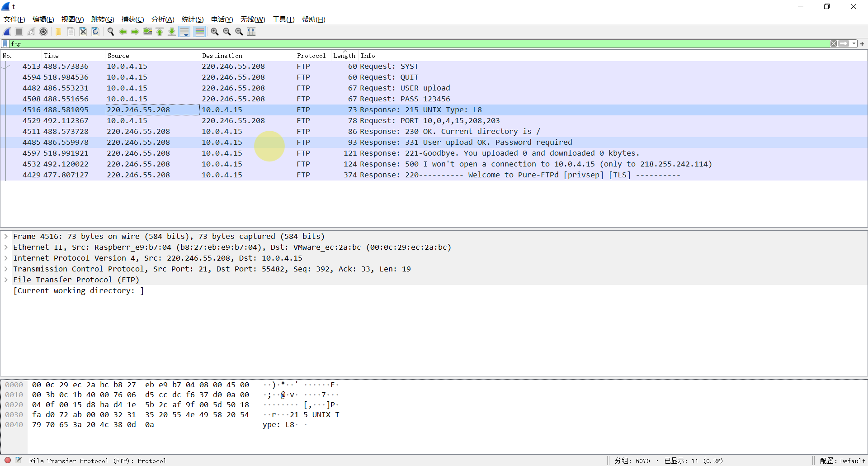Open the 电话(Y) menu
868x466 pixels.
(222, 19)
